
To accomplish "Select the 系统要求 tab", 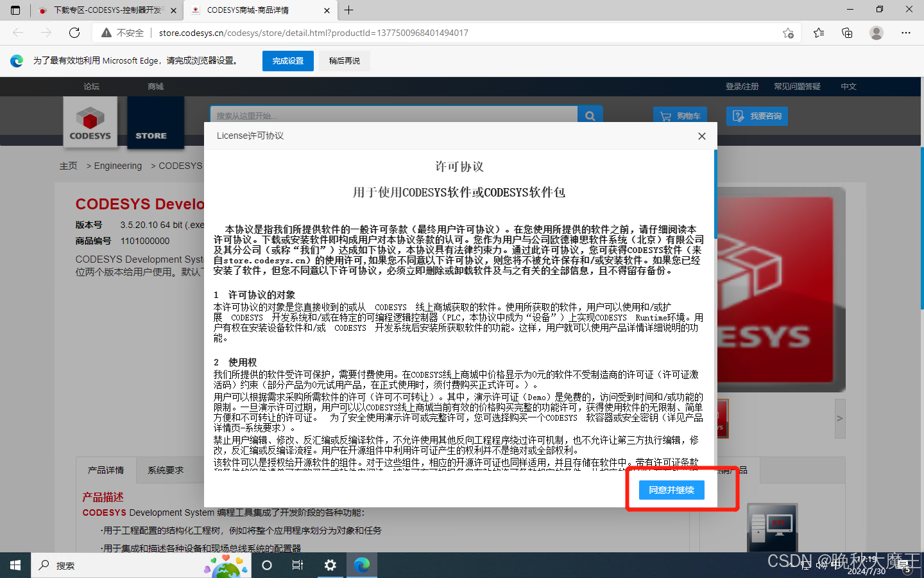I will click(x=166, y=471).
